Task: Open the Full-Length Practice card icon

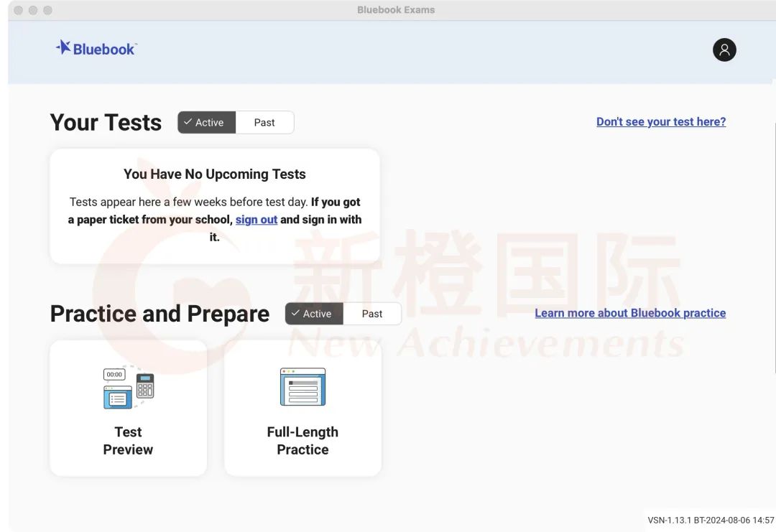Action: (x=303, y=387)
